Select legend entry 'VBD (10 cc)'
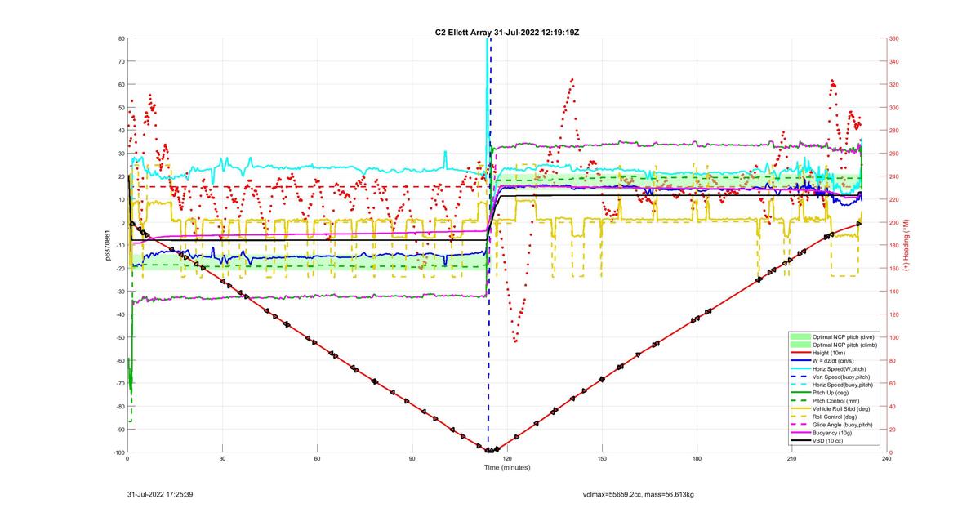Screen dimensions: 980x508 (x=829, y=442)
